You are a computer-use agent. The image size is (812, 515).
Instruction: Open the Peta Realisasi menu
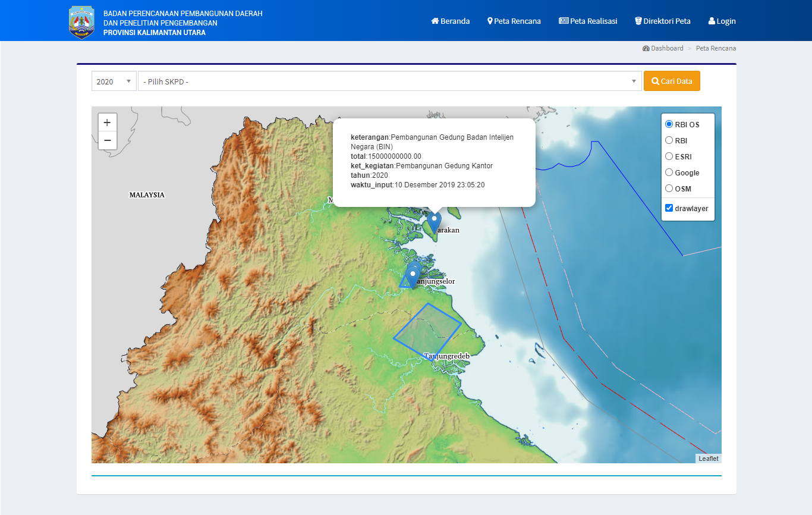(x=588, y=21)
